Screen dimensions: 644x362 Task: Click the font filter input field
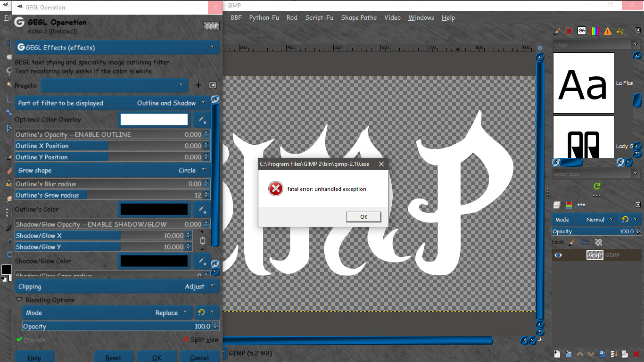point(592,45)
